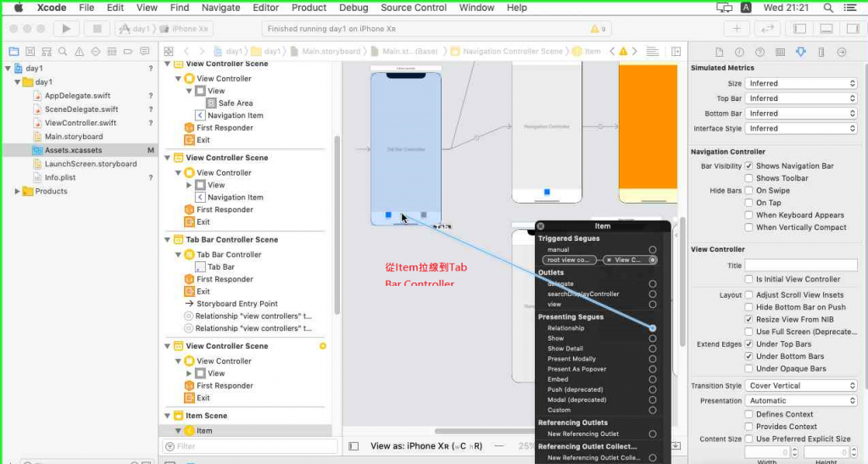The width and height of the screenshot is (868, 464).
Task: Show the Size inspector ruler icon
Action: pyautogui.click(x=821, y=52)
